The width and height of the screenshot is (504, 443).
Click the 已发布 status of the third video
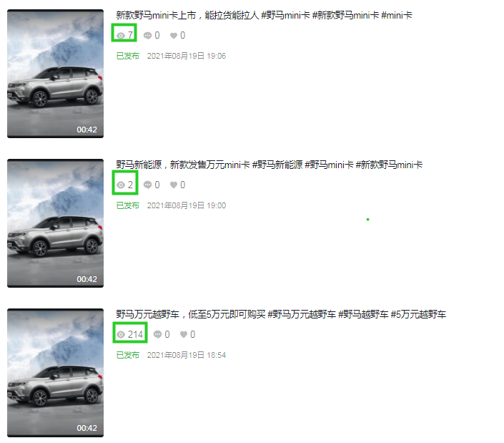tap(127, 355)
